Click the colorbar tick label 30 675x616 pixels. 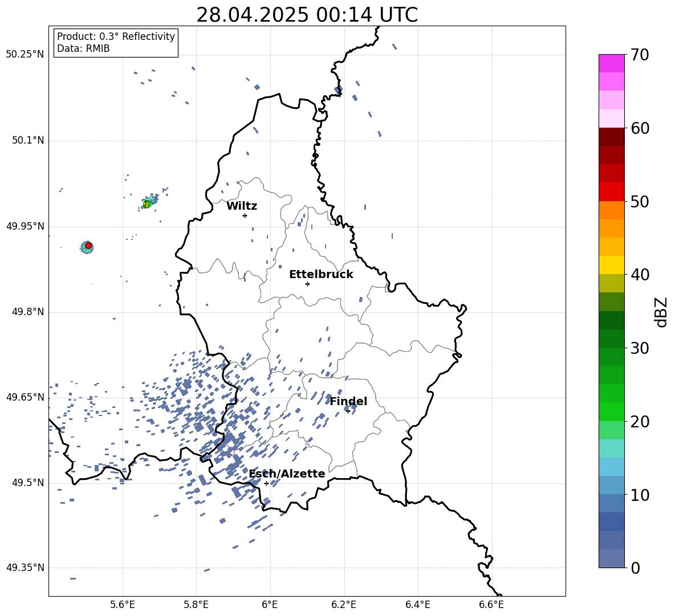point(640,348)
